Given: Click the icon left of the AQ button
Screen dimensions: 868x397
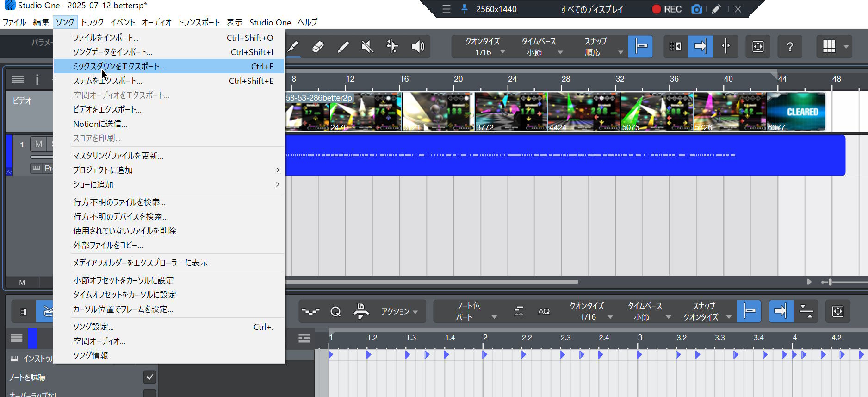Looking at the screenshot, I should (x=519, y=311).
